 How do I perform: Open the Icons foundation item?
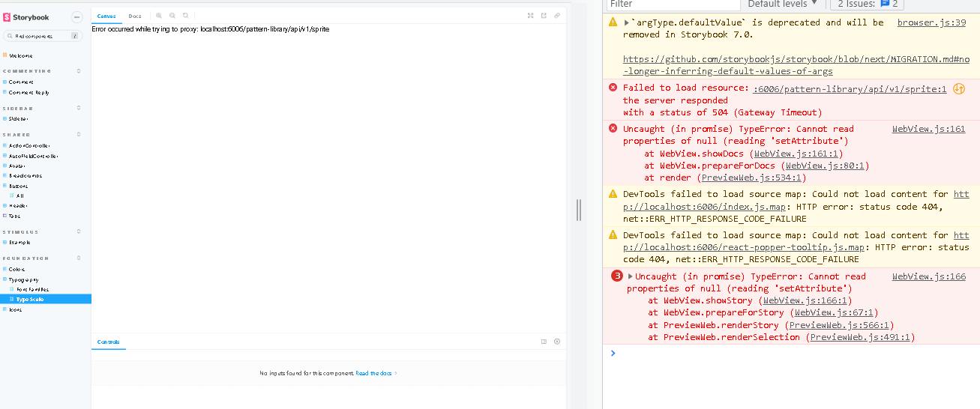(x=15, y=309)
